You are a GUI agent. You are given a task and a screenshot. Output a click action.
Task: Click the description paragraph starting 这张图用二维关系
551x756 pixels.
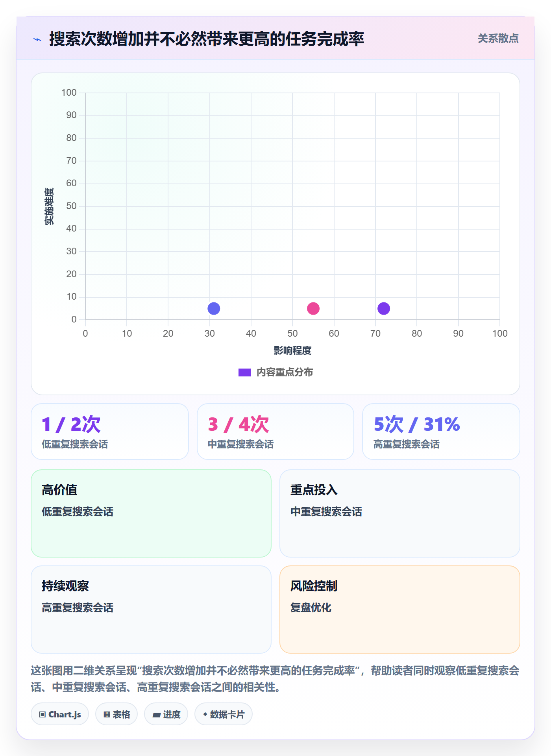(275, 679)
